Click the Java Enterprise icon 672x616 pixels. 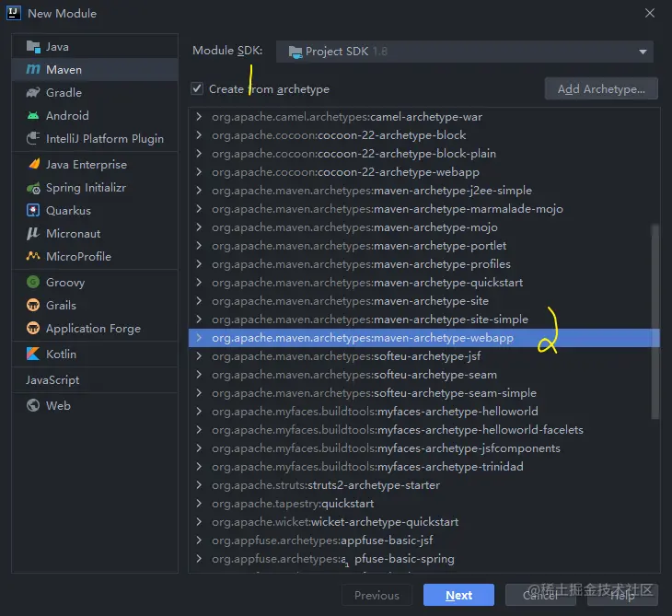[33, 164]
